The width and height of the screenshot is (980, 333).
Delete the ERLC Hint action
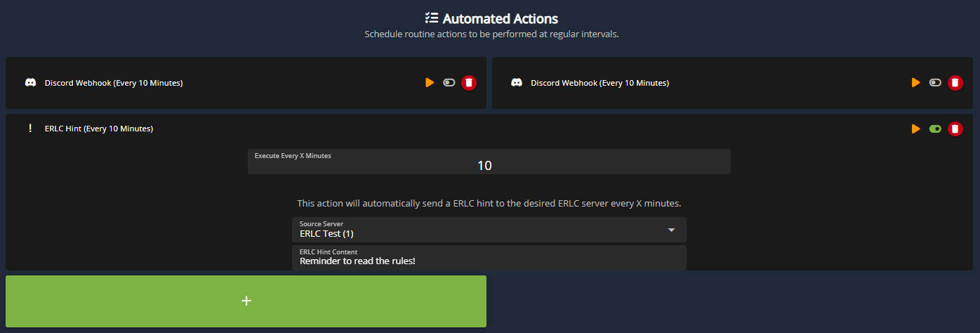click(x=955, y=129)
